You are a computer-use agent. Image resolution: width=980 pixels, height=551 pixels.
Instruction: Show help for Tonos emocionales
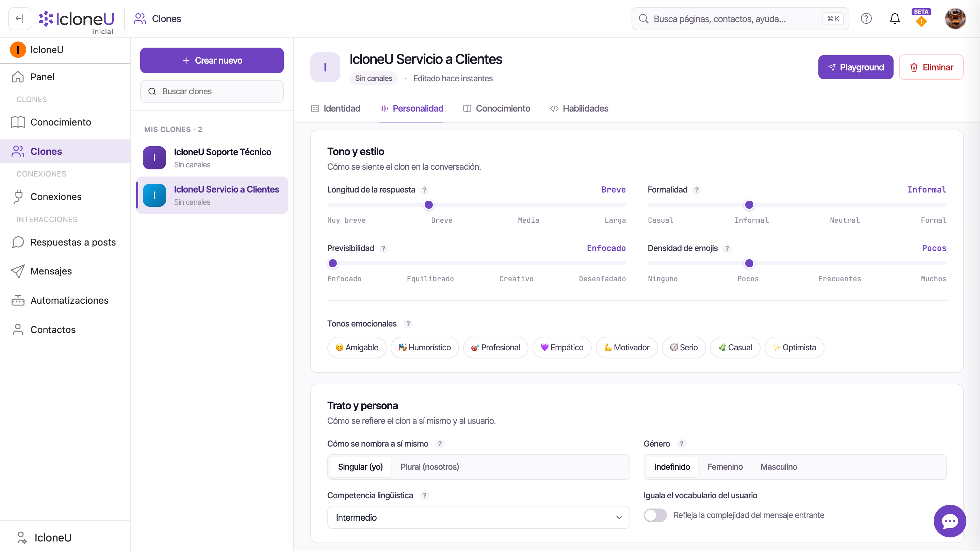pyautogui.click(x=408, y=323)
